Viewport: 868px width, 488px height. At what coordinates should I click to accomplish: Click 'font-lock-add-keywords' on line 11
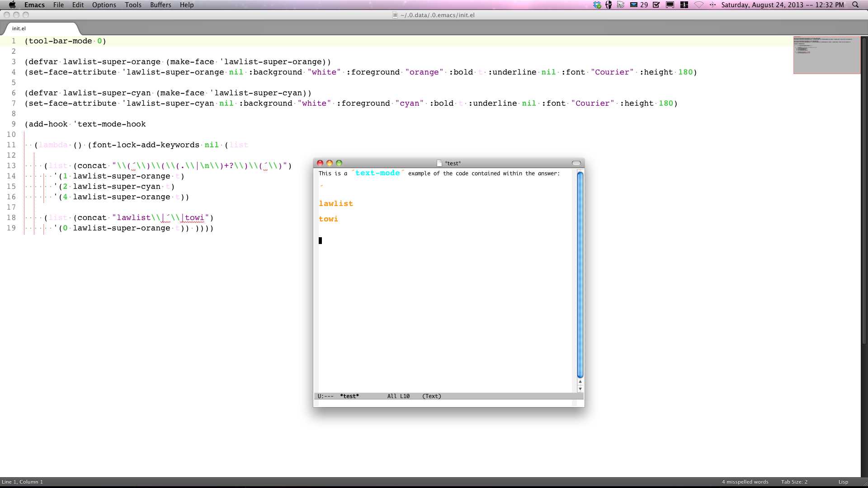click(146, 145)
